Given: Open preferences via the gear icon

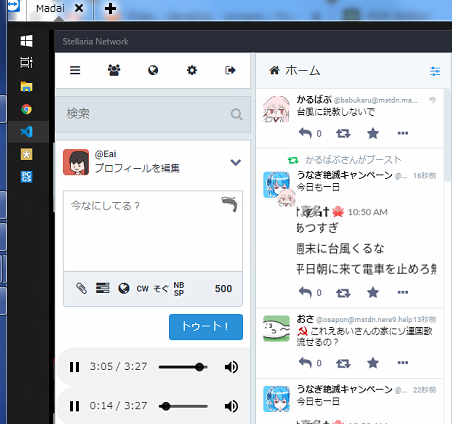Looking at the screenshot, I should tap(192, 70).
